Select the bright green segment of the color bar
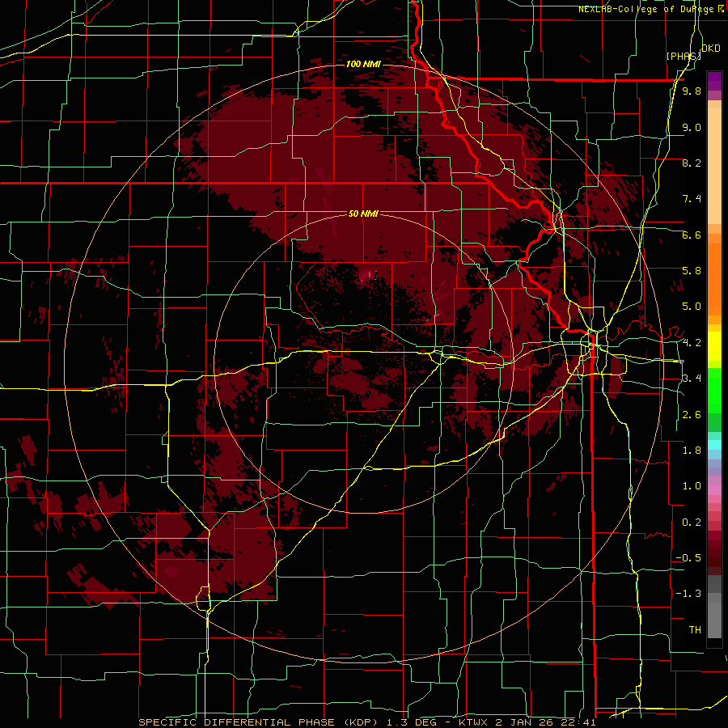 click(714, 389)
